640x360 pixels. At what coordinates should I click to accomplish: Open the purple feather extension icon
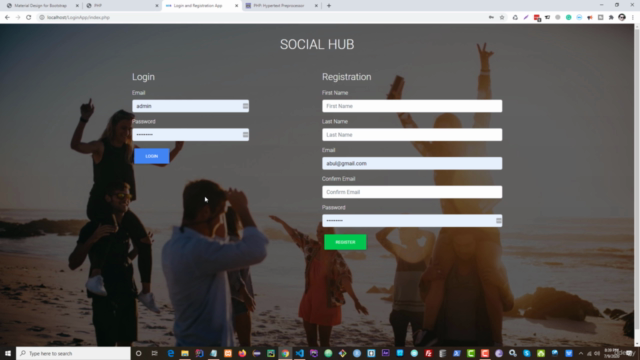pos(526,18)
